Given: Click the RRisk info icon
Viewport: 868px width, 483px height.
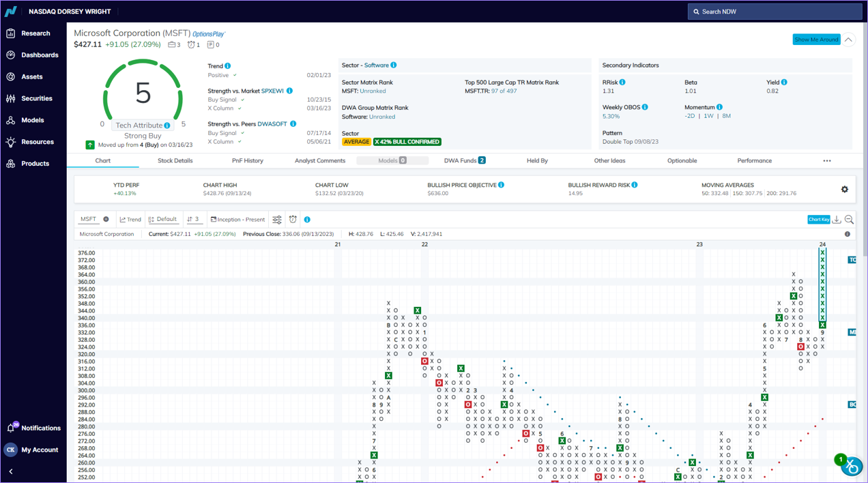Looking at the screenshot, I should pos(622,83).
